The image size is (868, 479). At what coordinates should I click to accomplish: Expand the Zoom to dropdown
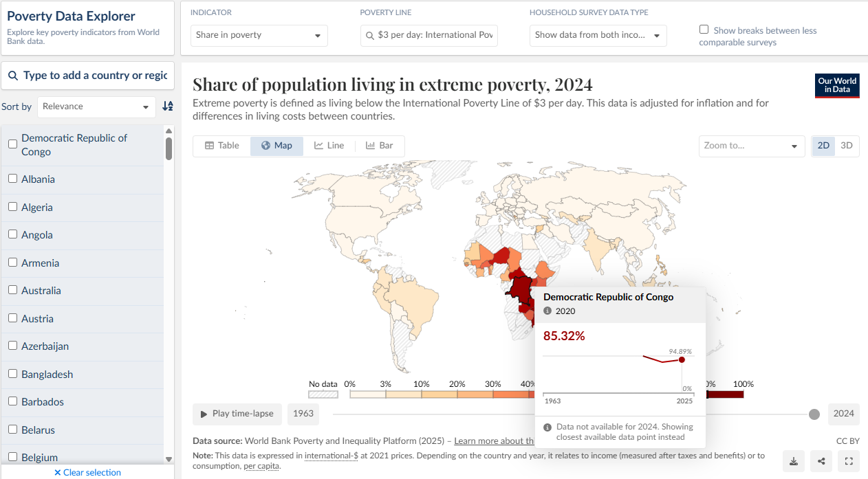(x=752, y=146)
